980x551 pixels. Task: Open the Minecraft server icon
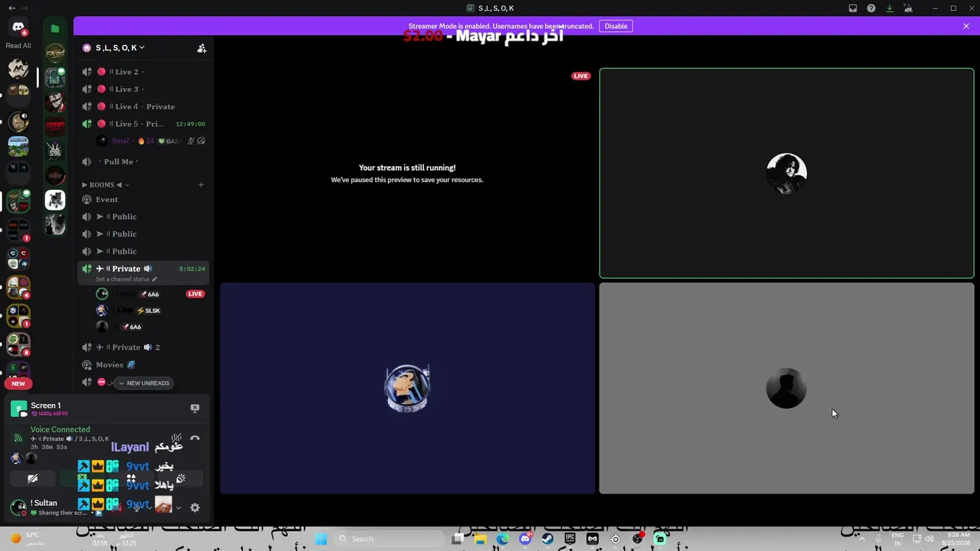click(18, 145)
